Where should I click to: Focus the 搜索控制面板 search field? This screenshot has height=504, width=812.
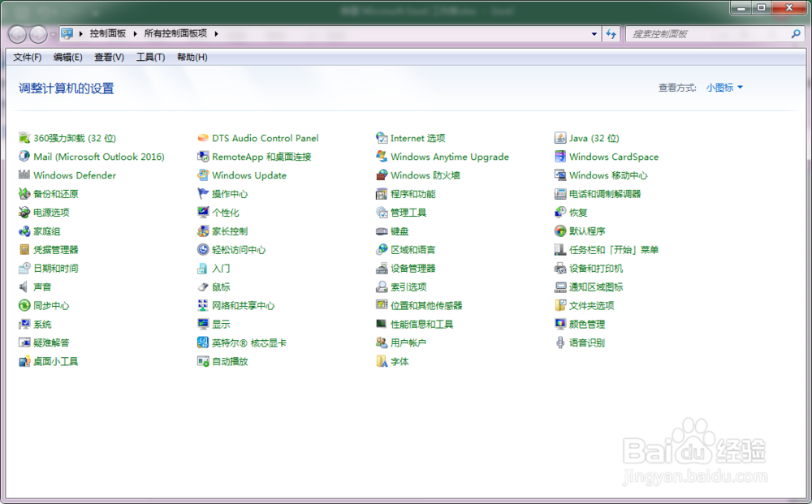click(710, 34)
